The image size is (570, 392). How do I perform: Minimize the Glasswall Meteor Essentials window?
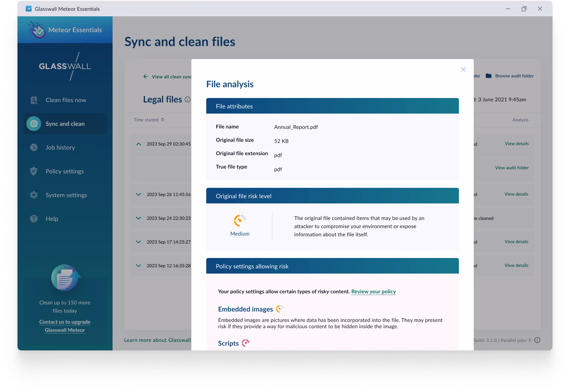click(x=508, y=9)
